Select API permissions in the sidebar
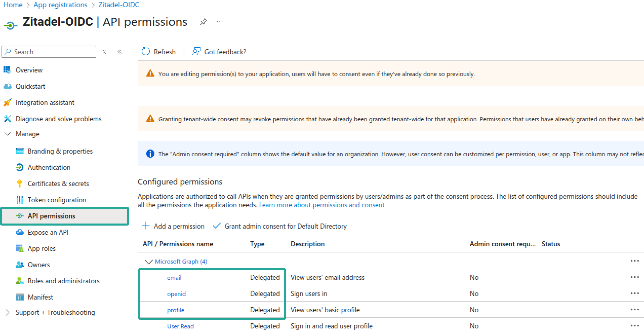This screenshot has height=333, width=644. coord(65,216)
